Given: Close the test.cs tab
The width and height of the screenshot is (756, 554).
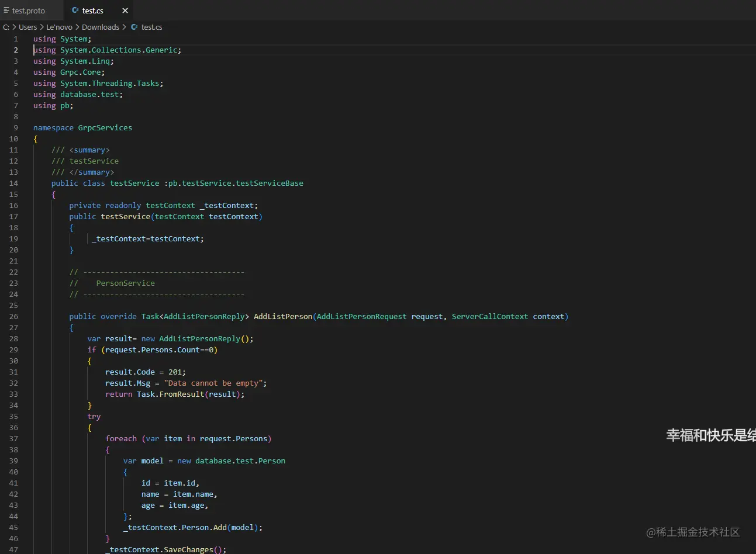Looking at the screenshot, I should 125,11.
